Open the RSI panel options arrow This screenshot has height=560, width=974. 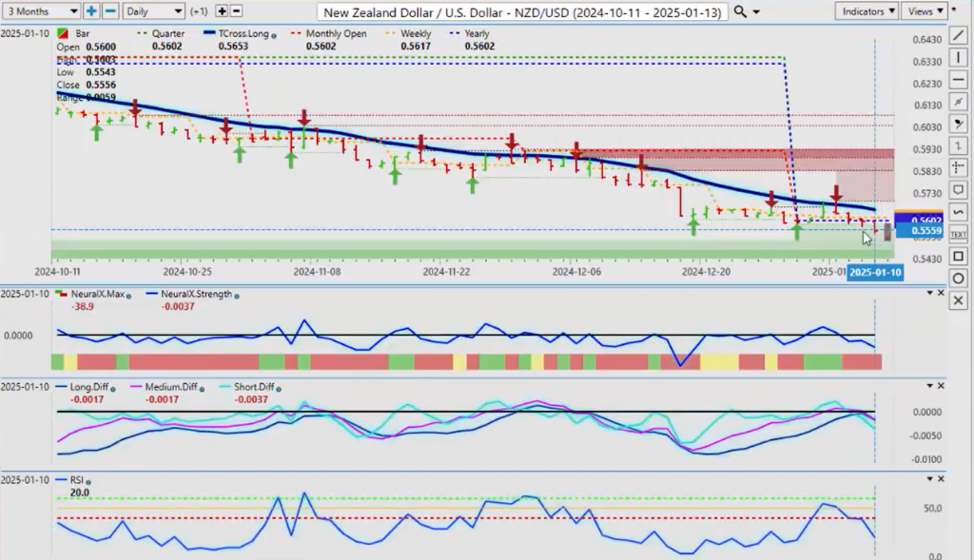tap(930, 478)
